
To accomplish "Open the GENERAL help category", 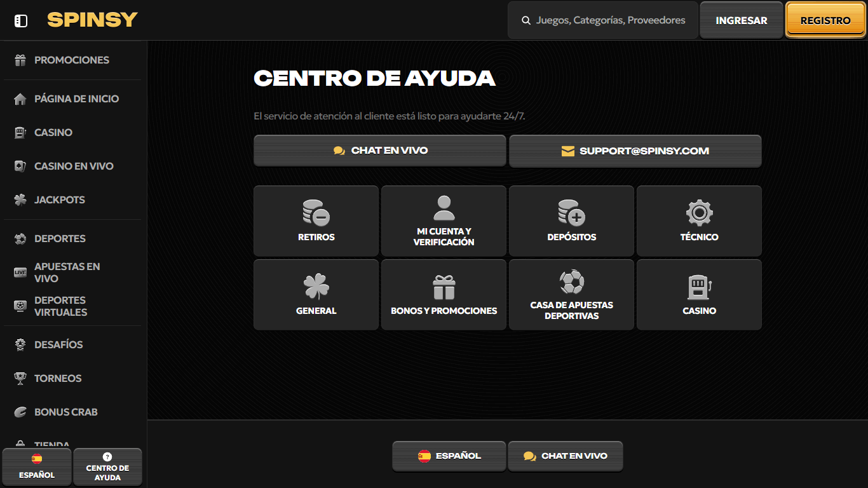I will (316, 295).
